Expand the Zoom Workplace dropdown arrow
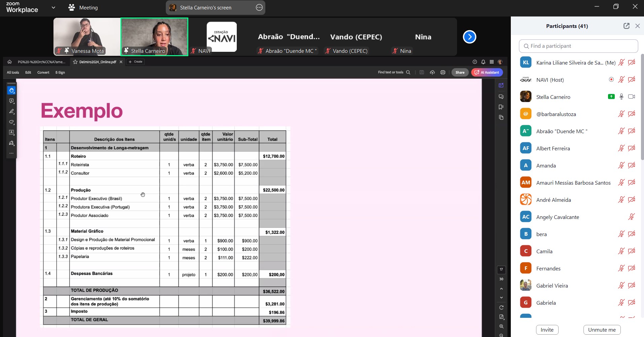The height and width of the screenshot is (337, 644). click(x=53, y=7)
